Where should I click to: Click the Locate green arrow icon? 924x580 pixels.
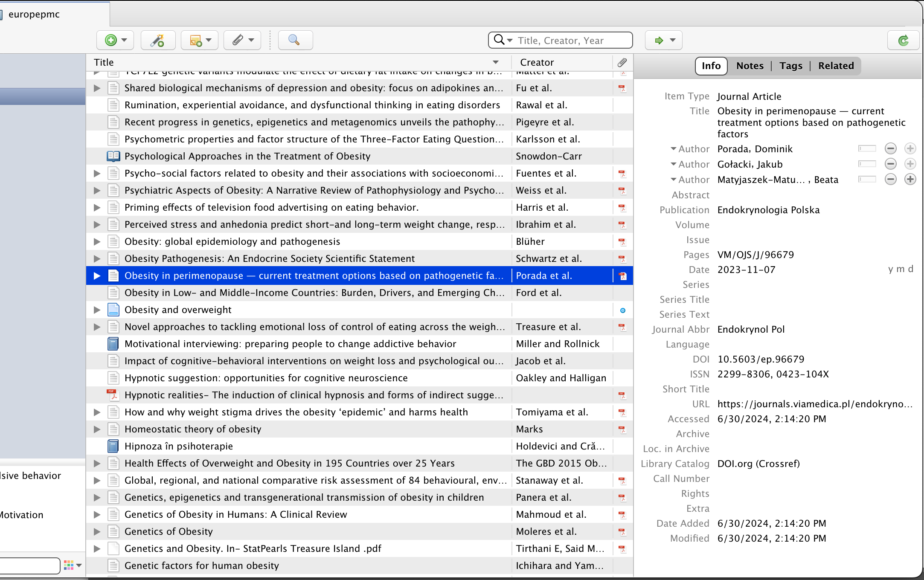(659, 40)
